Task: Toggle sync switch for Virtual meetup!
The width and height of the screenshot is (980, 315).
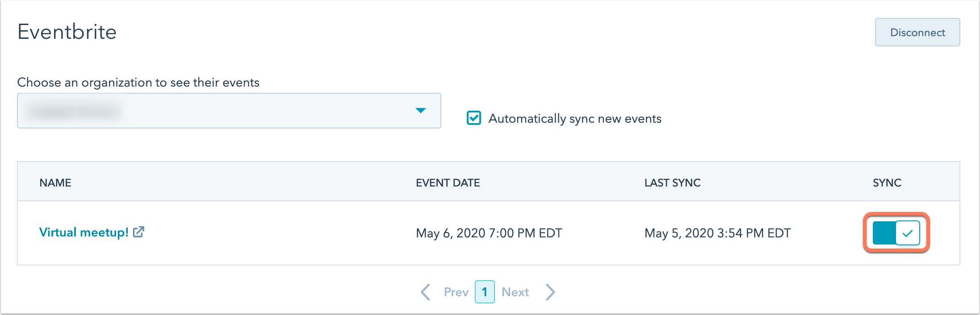Action: 896,233
